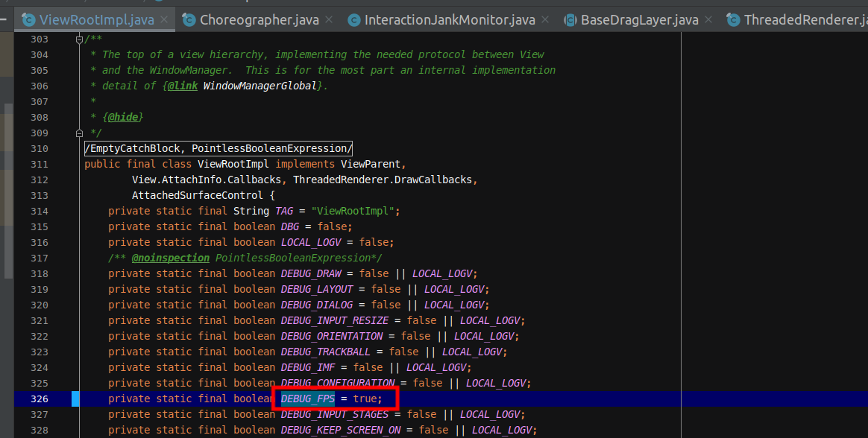
Task: Click the class name ViewRootImpl on line 311
Action: (233, 164)
